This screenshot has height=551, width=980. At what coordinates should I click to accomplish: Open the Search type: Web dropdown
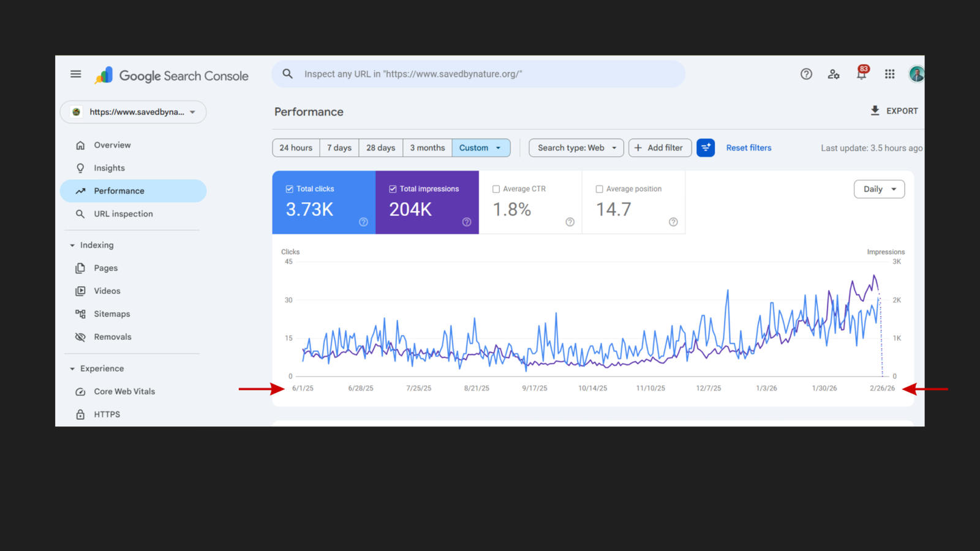(575, 148)
